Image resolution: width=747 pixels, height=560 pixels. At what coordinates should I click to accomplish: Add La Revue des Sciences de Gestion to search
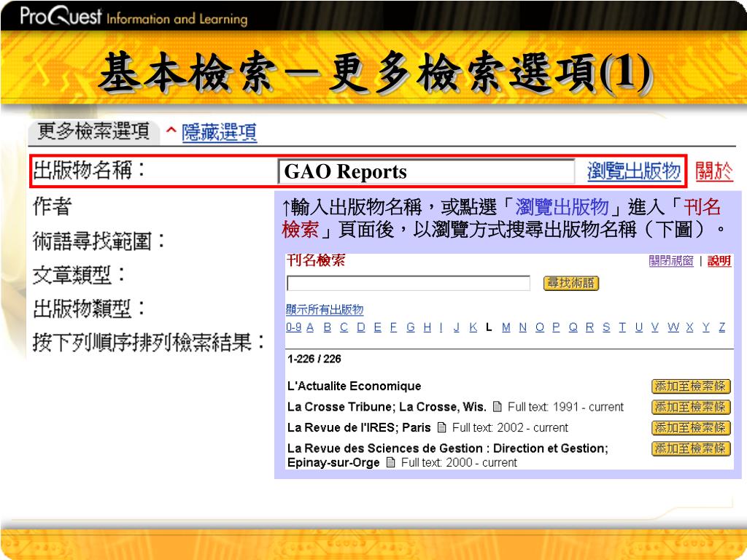(691, 448)
